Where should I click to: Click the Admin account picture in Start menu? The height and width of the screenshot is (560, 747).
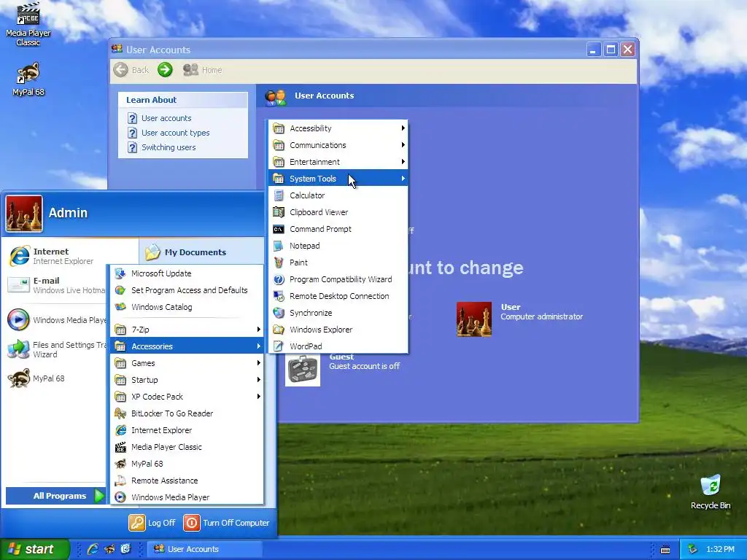pyautogui.click(x=24, y=214)
